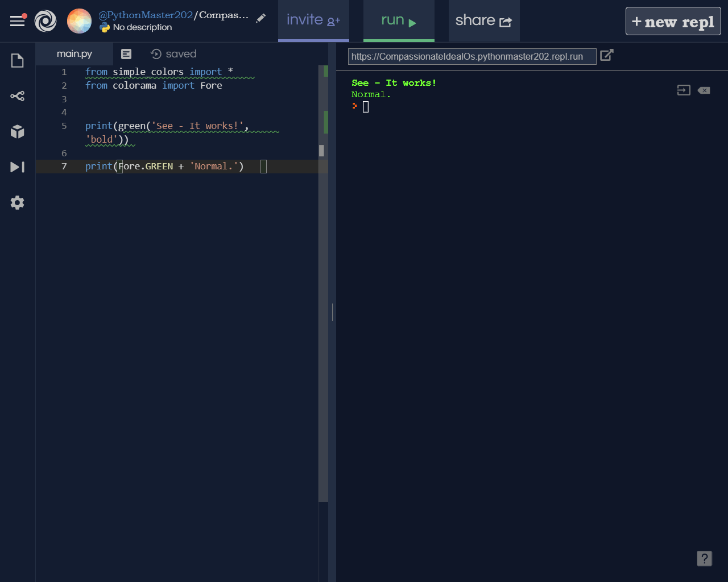Click the repl name 'Compas...' title
This screenshot has width=728, height=582.
pos(223,15)
